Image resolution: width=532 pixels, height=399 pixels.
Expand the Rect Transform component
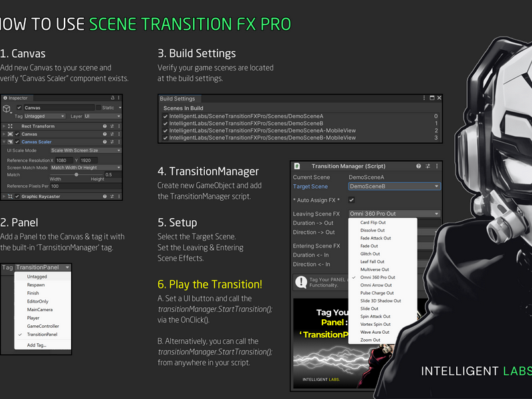[x=4, y=126]
